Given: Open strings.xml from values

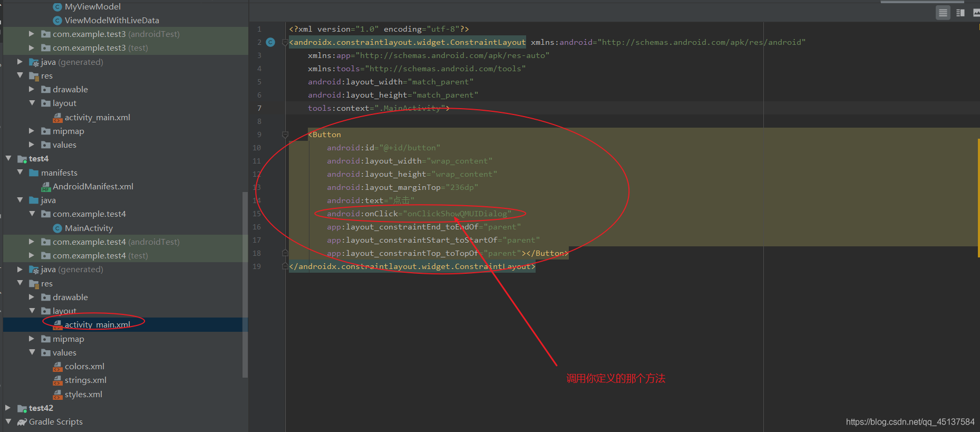Looking at the screenshot, I should (x=85, y=380).
